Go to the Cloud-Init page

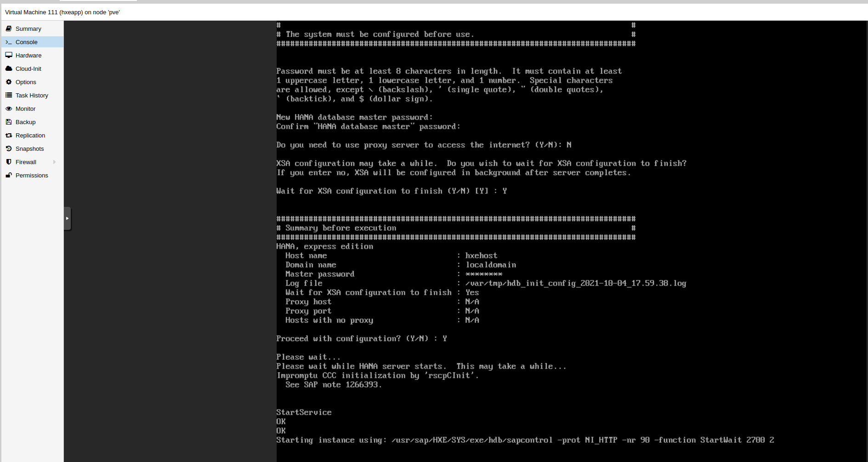pyautogui.click(x=33, y=68)
